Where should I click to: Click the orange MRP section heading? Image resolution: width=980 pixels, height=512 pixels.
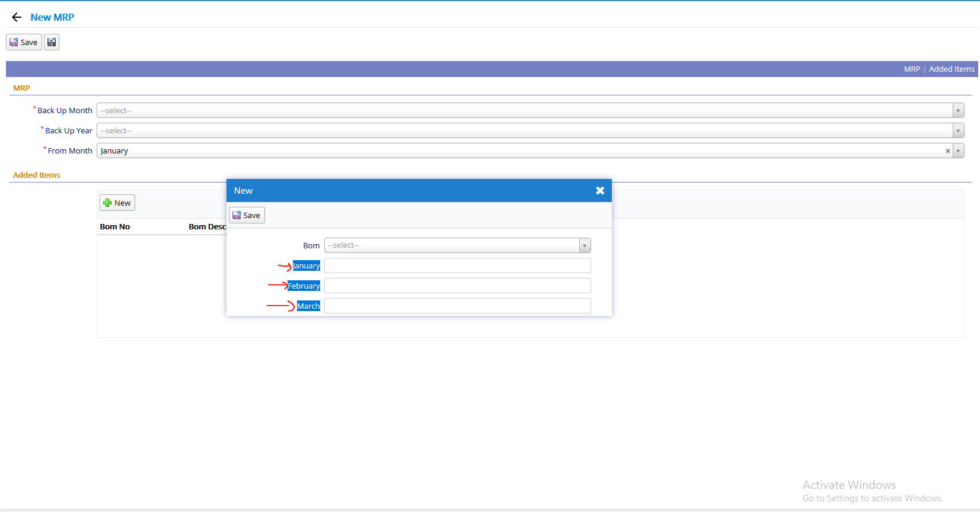click(22, 88)
